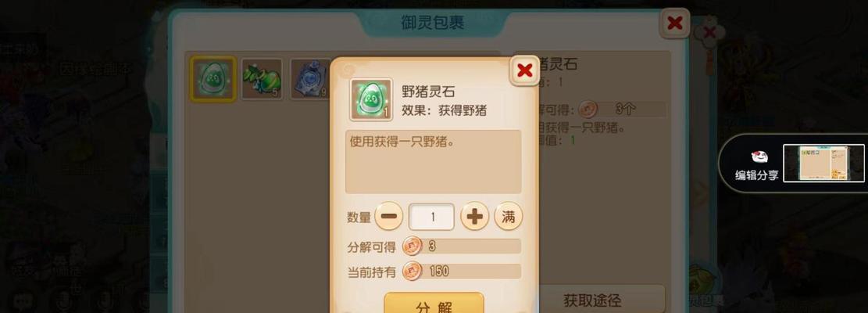The width and height of the screenshot is (868, 313).
Task: Click the coin icon beside 分解可得
Action: (412, 246)
